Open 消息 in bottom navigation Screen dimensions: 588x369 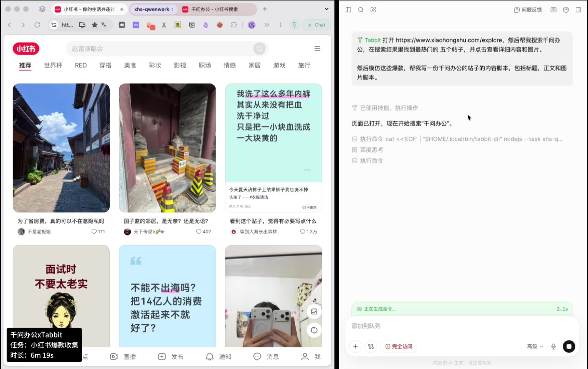266,357
